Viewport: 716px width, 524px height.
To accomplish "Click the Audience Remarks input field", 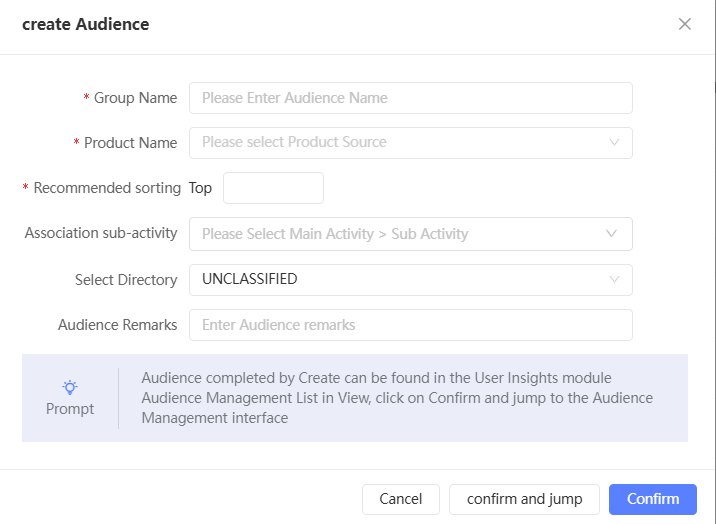I will (411, 325).
